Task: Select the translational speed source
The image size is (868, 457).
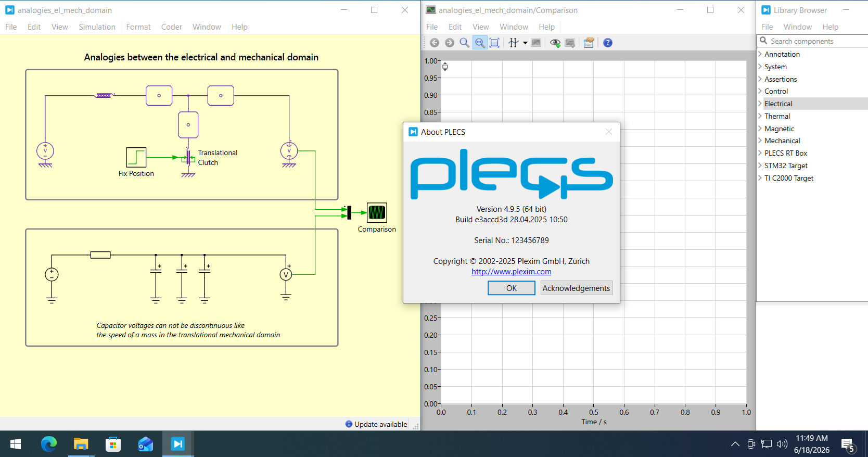Action: pos(45,151)
